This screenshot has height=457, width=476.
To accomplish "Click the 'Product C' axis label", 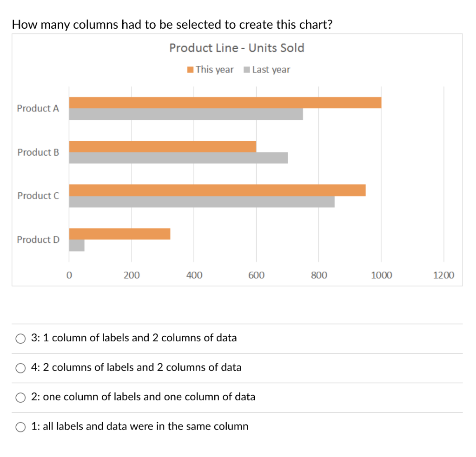I will click(x=38, y=196).
